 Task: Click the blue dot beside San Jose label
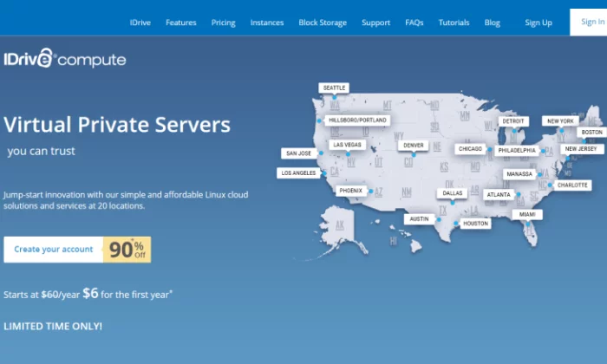click(321, 153)
